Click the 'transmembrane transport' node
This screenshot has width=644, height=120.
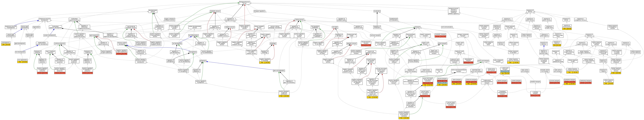(x=410, y=35)
